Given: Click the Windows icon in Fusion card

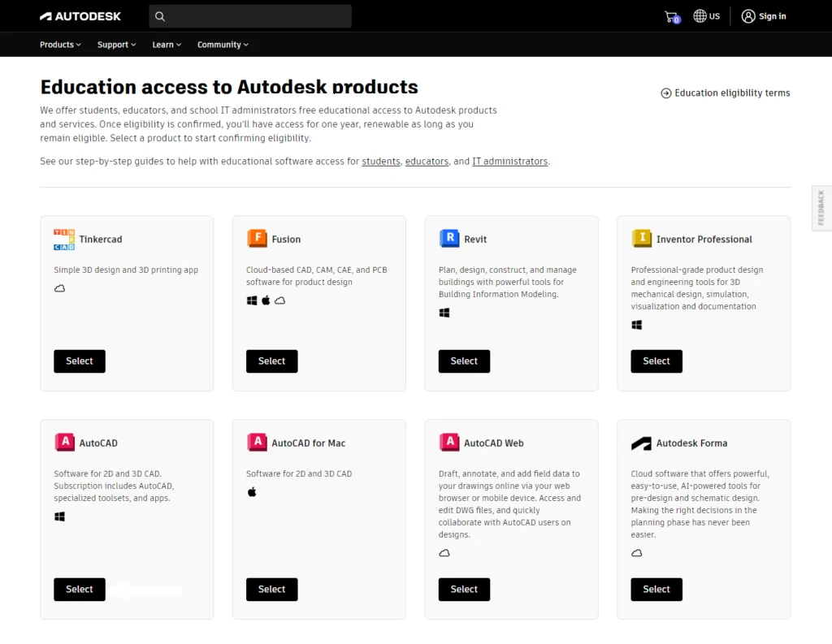Looking at the screenshot, I should tap(252, 300).
